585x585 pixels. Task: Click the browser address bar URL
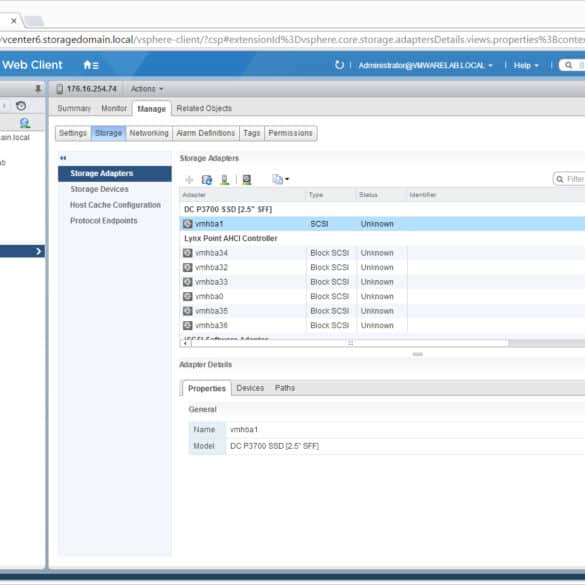292,40
